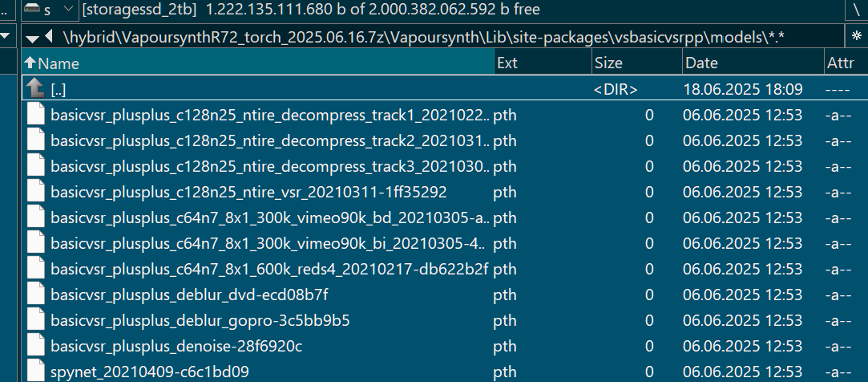Open the drive selection dropdown
Screen dimensions: 868x382
68,9
